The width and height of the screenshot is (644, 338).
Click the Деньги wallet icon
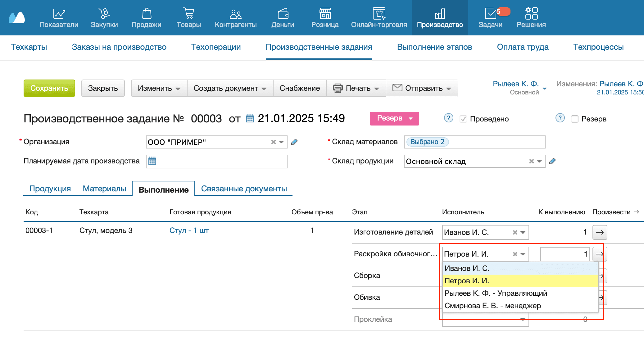283,14
